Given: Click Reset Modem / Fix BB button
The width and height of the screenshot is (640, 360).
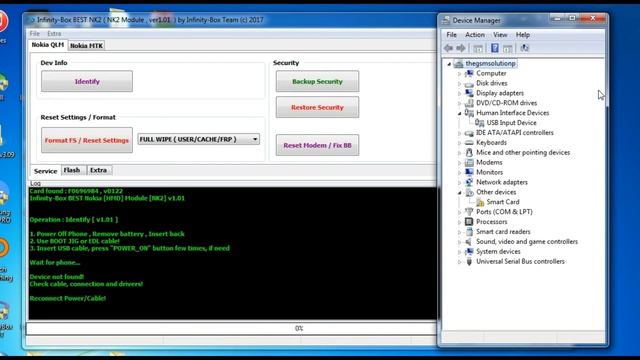Looking at the screenshot, I should click(x=317, y=145).
